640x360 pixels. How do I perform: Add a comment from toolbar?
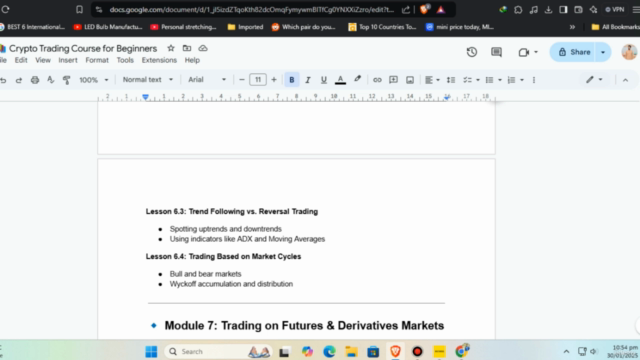(393, 80)
